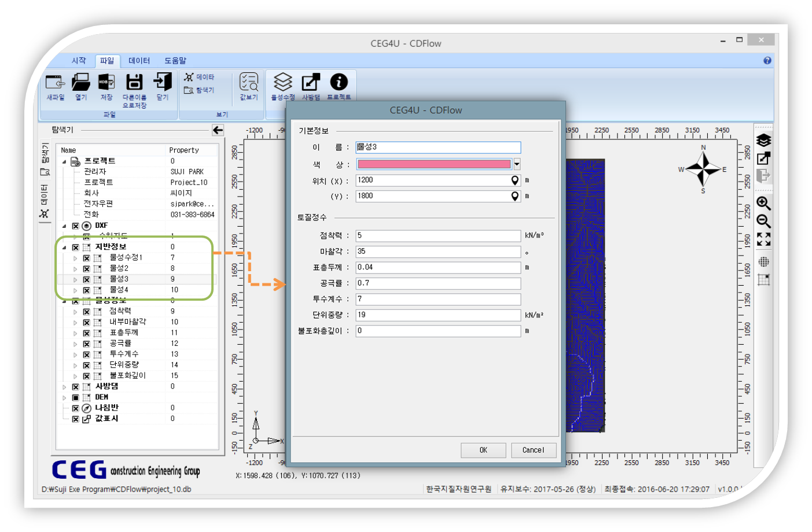Click layers icon in right toolbar
812x532 pixels.
763,141
